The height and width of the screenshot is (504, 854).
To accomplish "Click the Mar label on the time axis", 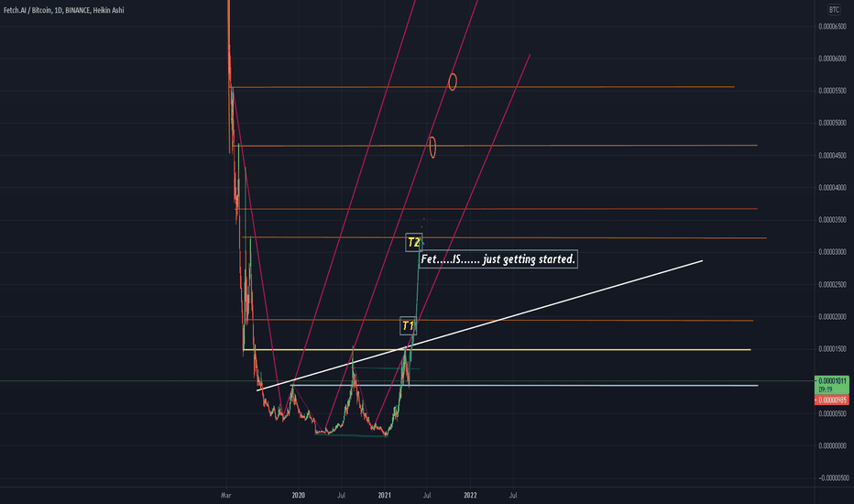I will [226, 495].
